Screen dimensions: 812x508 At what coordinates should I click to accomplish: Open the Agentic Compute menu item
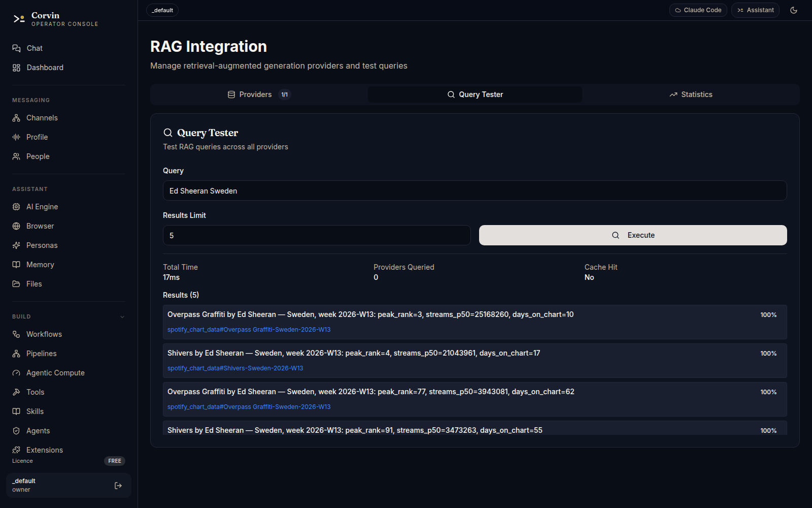[69, 373]
